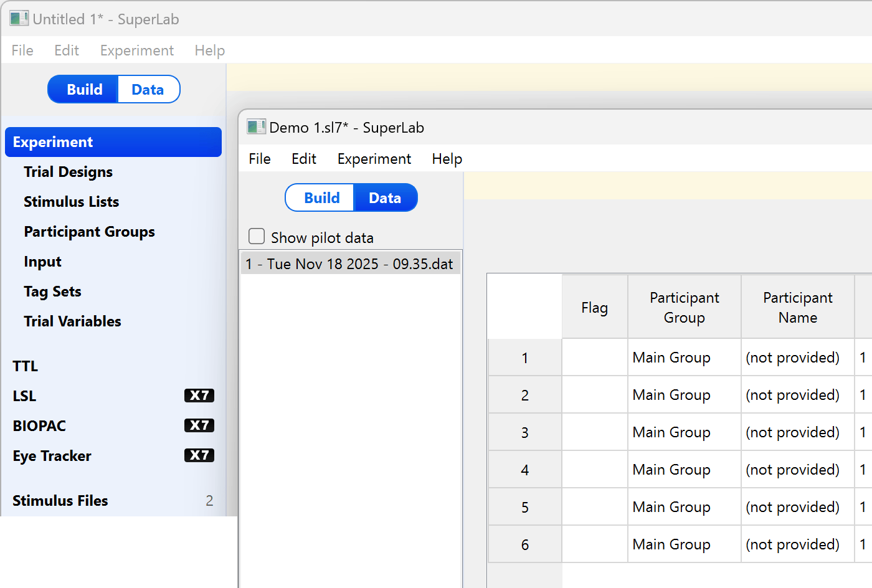Open File menu in Demo 1.sl7 window
Screen dimensions: 872x588
(x=259, y=159)
